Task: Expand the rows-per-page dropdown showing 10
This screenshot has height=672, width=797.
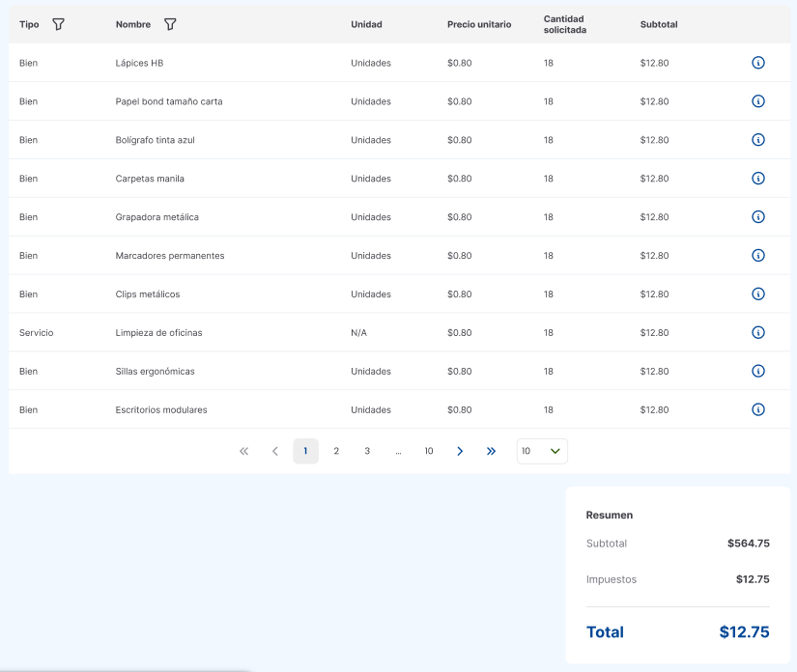Action: click(542, 451)
